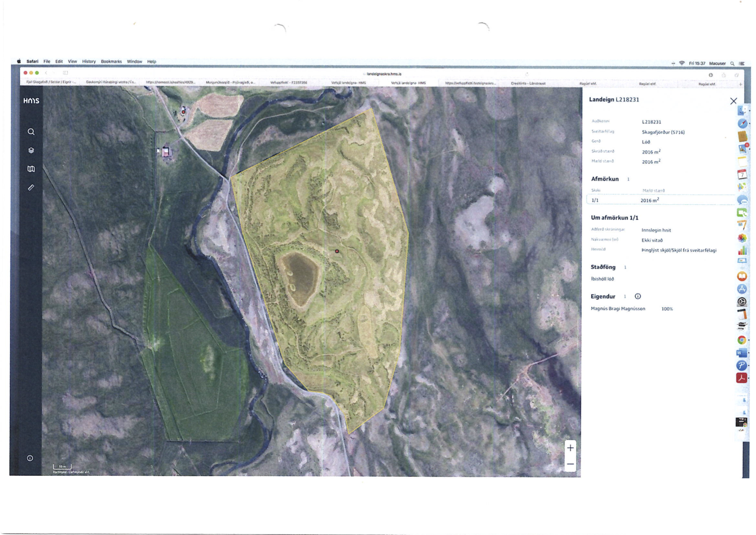Viewport: 756px width, 535px height.
Task: Open Google Chrome from the Dock
Action: (x=741, y=340)
